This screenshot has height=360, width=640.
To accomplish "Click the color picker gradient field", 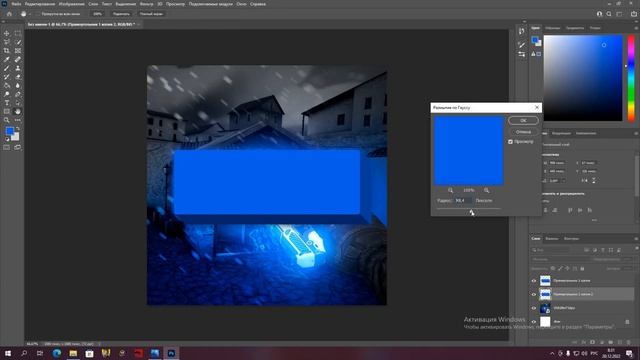I will coord(583,78).
